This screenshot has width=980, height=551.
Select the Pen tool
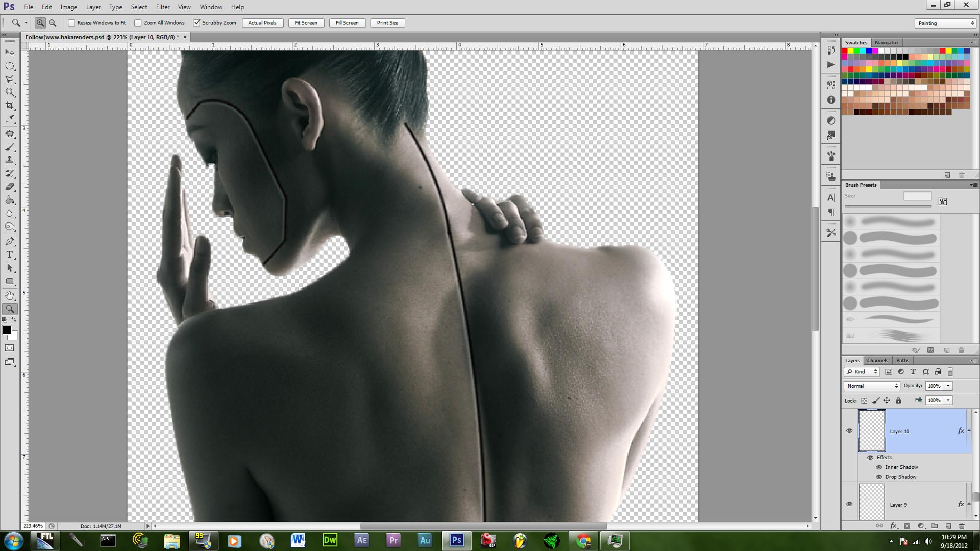10,241
